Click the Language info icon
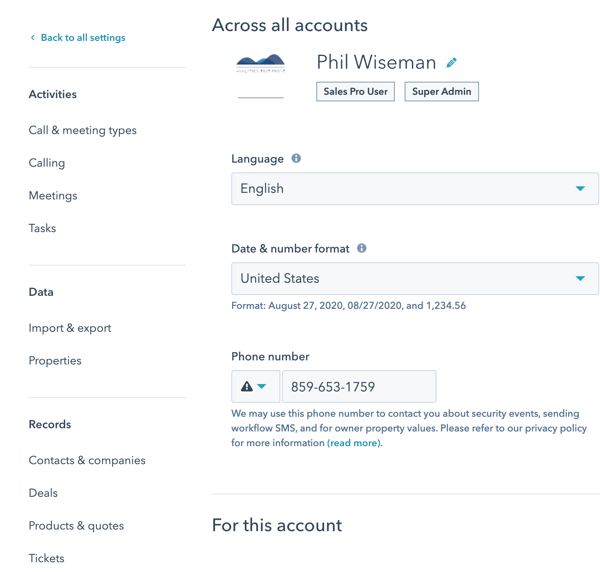This screenshot has height=572, width=600. click(x=296, y=158)
